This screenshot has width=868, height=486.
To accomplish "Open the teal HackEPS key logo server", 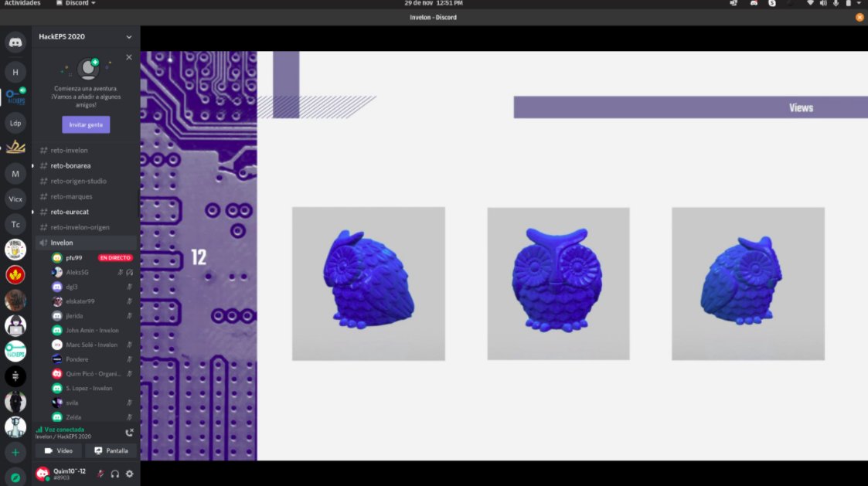I will [x=15, y=351].
